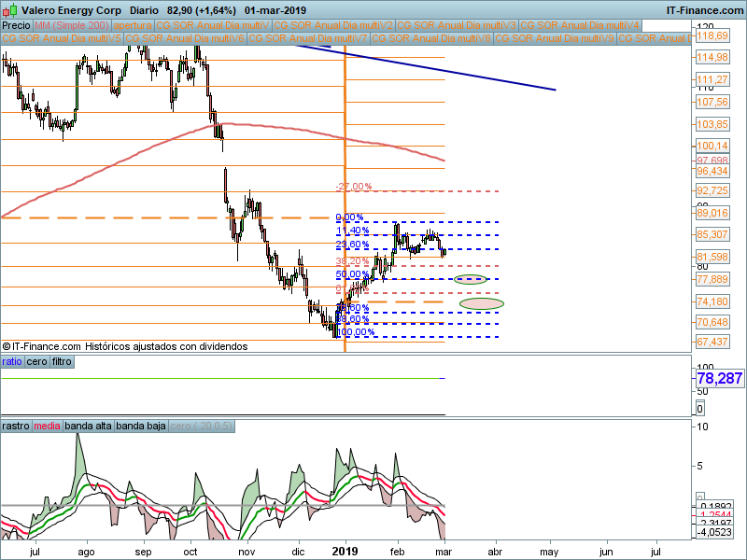747x560 pixels.
Task: Click the ratio value 78,287
Action: [719, 378]
